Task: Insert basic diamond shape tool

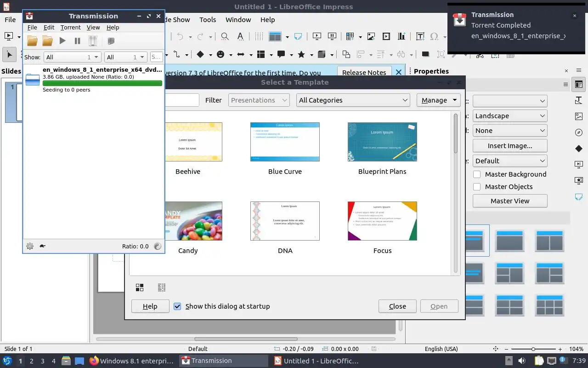Action: [x=200, y=54]
